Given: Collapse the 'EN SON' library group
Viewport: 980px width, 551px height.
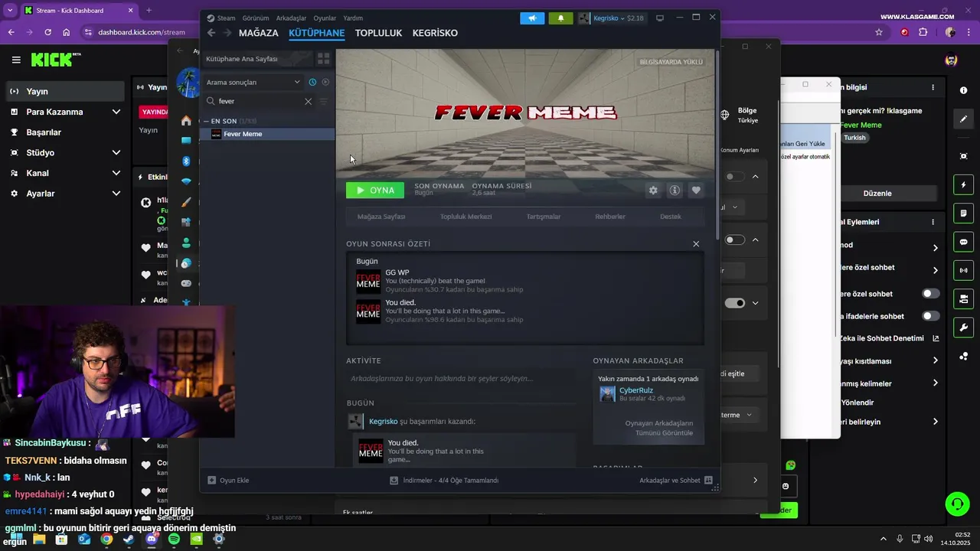Looking at the screenshot, I should (207, 121).
